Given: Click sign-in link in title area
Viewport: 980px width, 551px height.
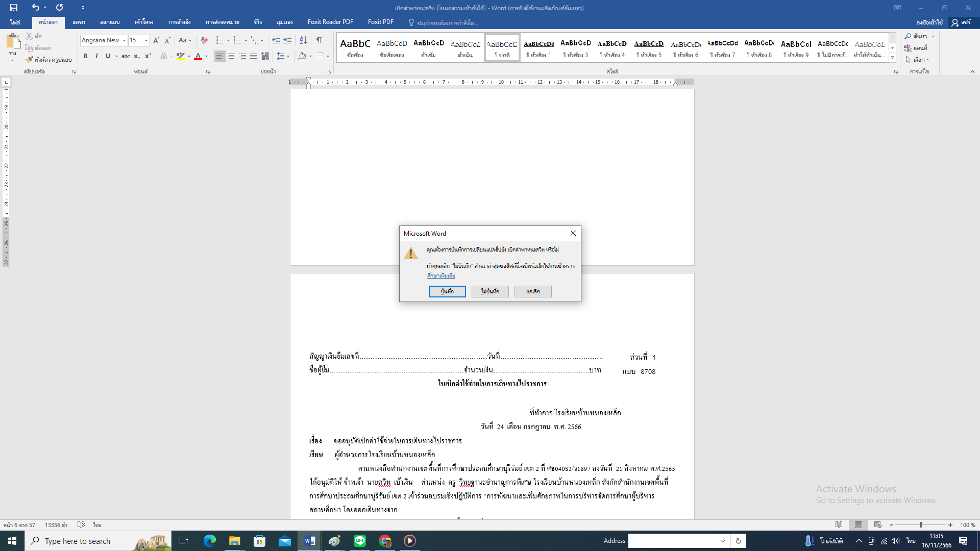Looking at the screenshot, I should [929, 22].
